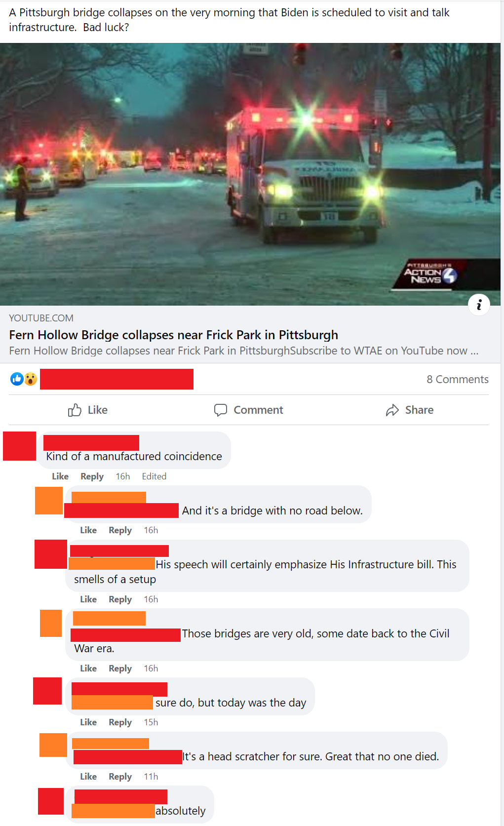
Task: Click the 15h timestamp on comment
Action: click(x=151, y=722)
